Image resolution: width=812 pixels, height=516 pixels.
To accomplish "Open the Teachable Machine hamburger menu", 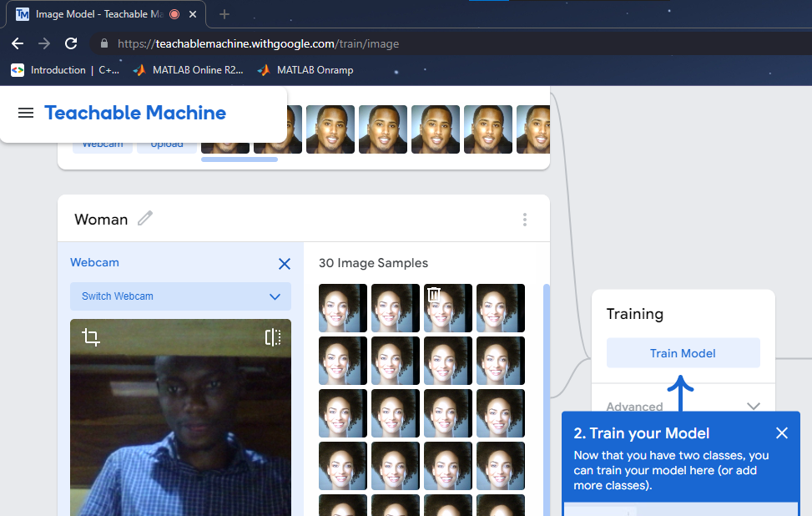I will [26, 113].
